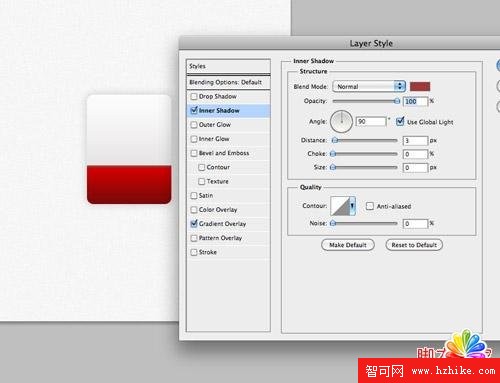Viewport: 500px width, 383px height.
Task: Click the Make Default button
Action: [x=348, y=245]
